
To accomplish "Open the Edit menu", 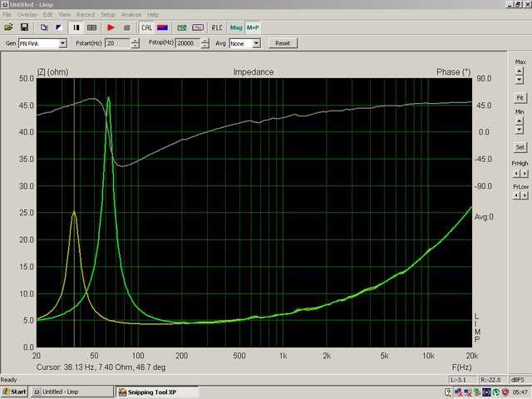I will pos(47,15).
